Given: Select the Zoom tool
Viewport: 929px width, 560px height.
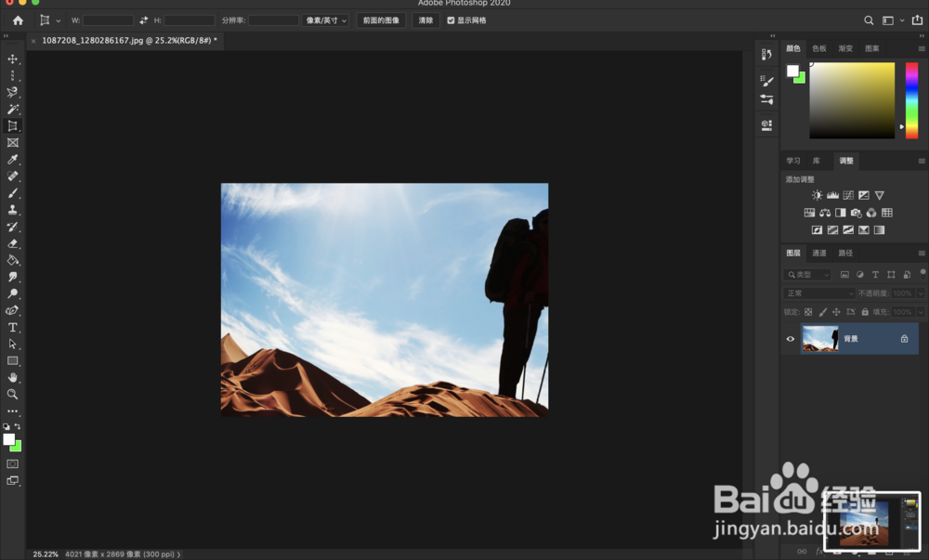Looking at the screenshot, I should click(12, 395).
